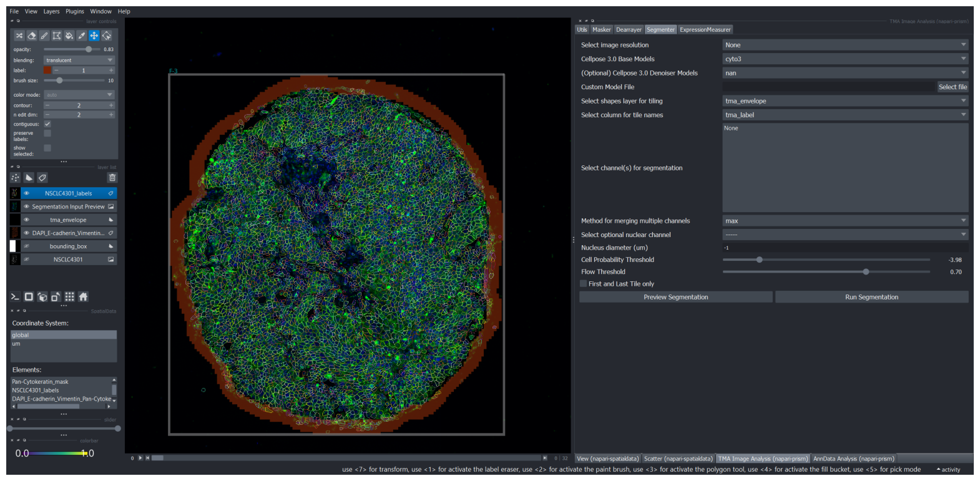Click the play button on dimension slider
Image resolution: width=980 pixels, height=481 pixels.
pyautogui.click(x=140, y=458)
